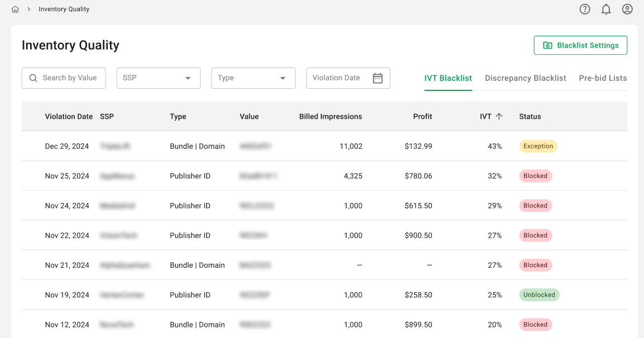Screen dimensions: 644x338
Task: Click the Search by Value input field
Action: click(70, 78)
